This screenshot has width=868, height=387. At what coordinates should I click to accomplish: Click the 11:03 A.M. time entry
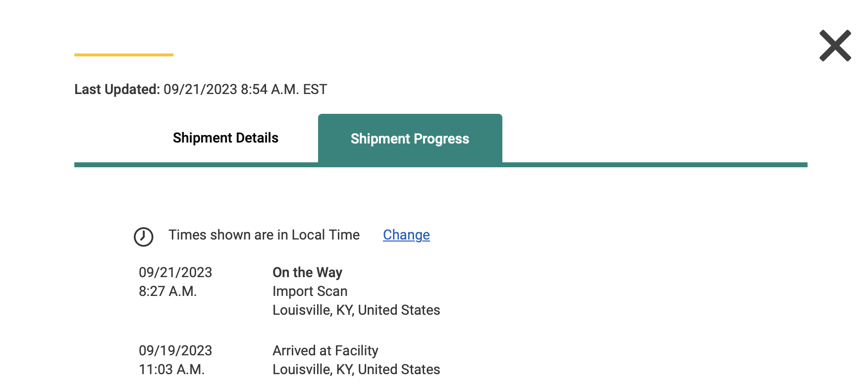[x=171, y=370]
